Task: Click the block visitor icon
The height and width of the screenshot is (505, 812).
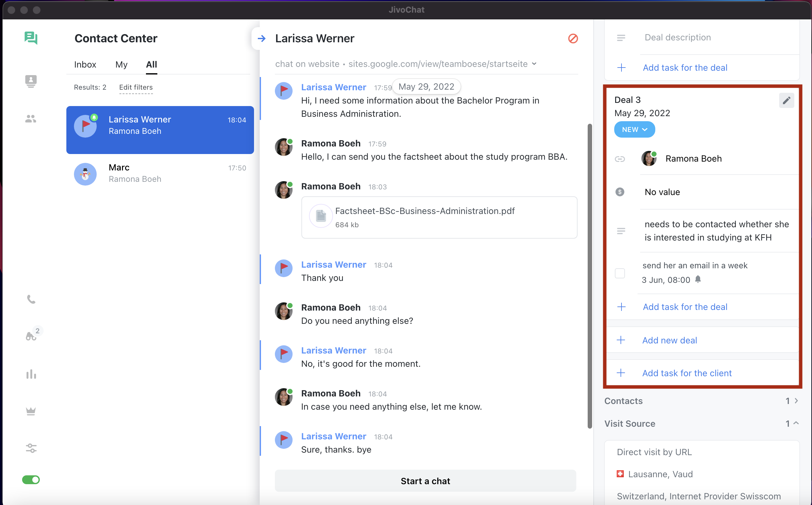Action: click(x=573, y=39)
